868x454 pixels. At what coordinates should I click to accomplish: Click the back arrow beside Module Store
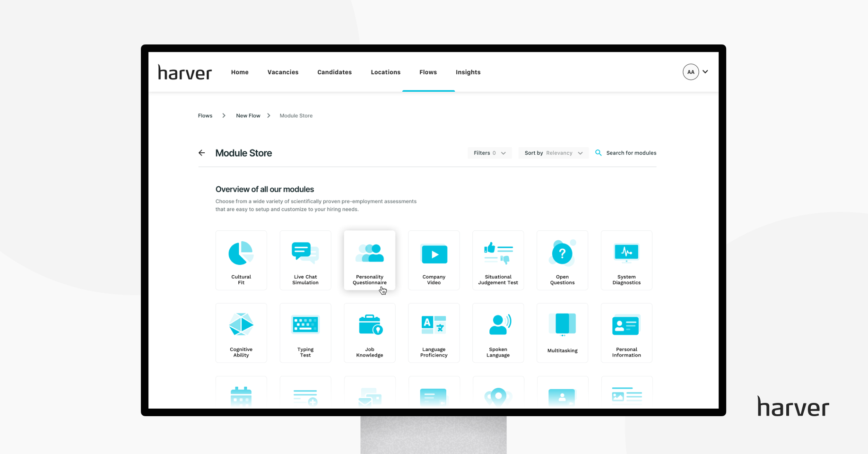(202, 153)
